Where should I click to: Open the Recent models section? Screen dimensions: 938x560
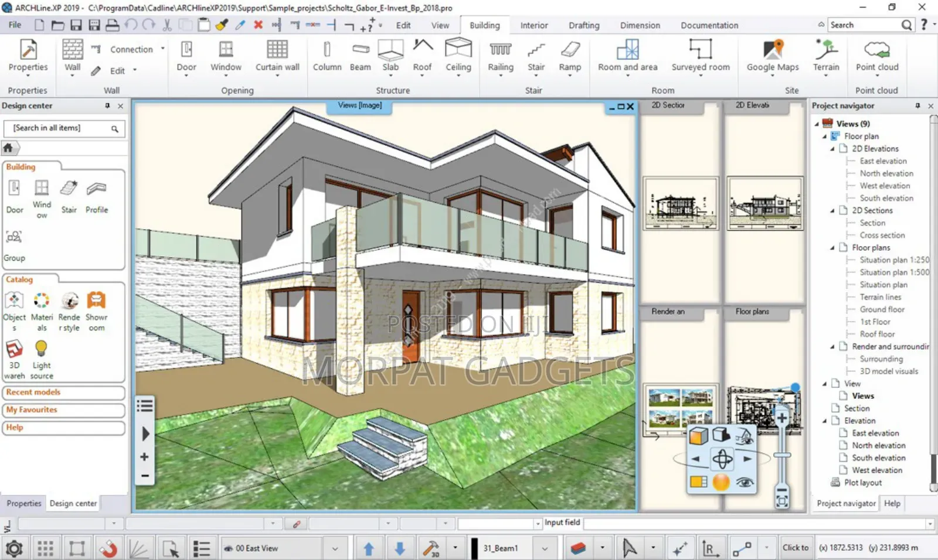point(63,392)
